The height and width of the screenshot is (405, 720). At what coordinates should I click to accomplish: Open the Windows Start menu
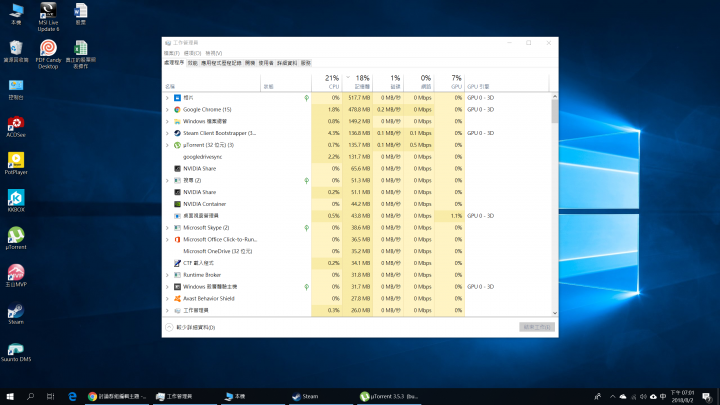coord(10,396)
